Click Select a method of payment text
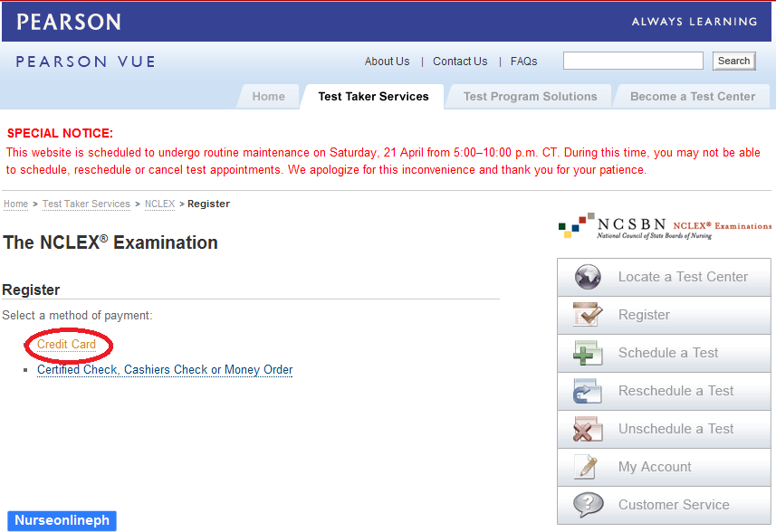 (77, 316)
